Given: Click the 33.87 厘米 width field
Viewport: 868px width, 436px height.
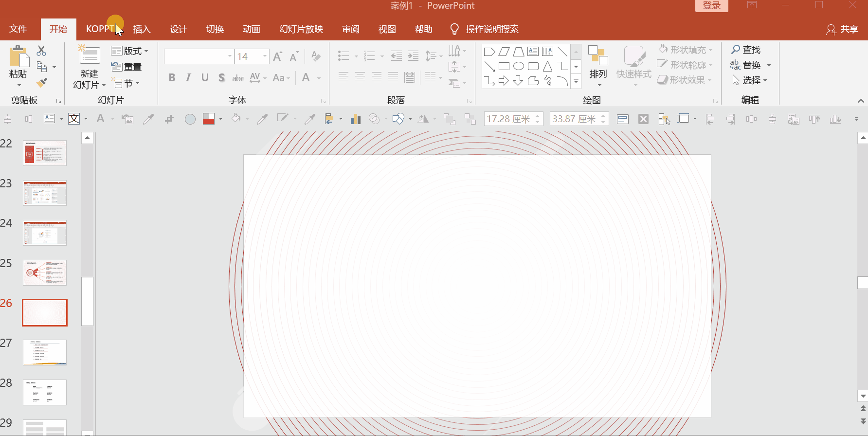Looking at the screenshot, I should click(x=579, y=119).
